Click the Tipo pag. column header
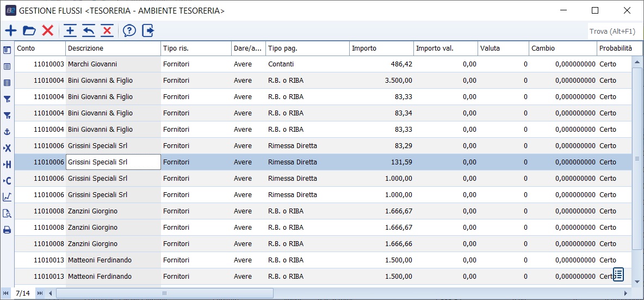Image resolution: width=644 pixels, height=300 pixels. pyautogui.click(x=307, y=48)
